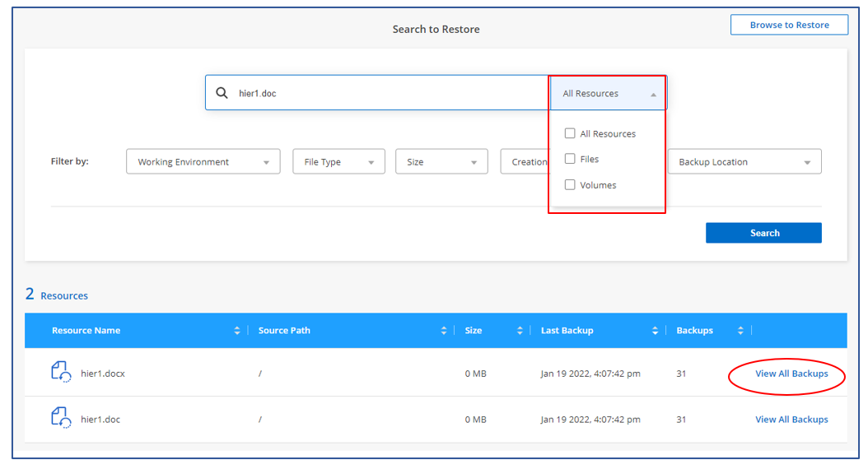Check the All Resources checkbox
The image size is (868, 469).
tap(570, 133)
